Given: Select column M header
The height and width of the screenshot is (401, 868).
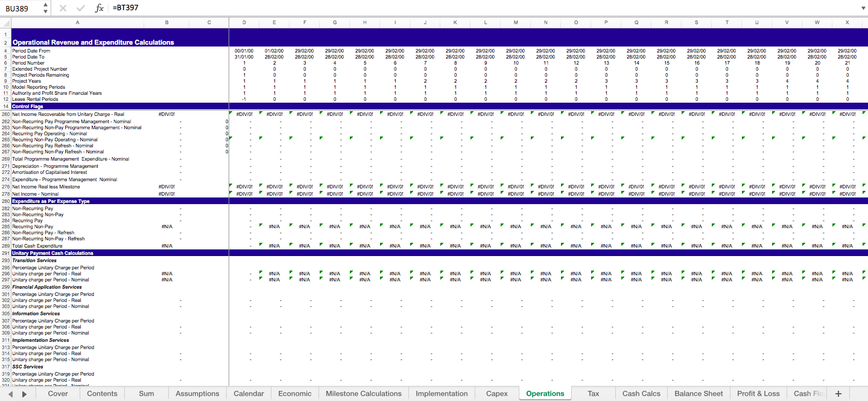Looking at the screenshot, I should click(x=516, y=22).
